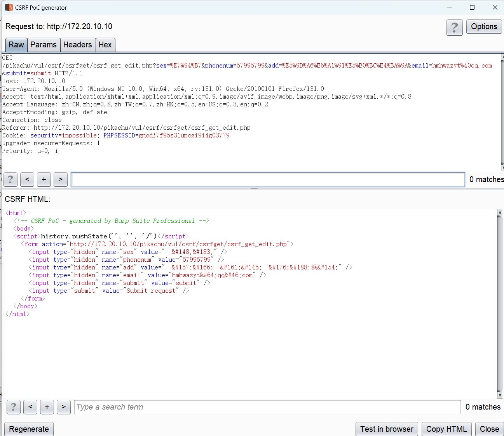Viewport: 504px width, 436px height.
Task: Go to next match in request search
Action: tap(61, 179)
